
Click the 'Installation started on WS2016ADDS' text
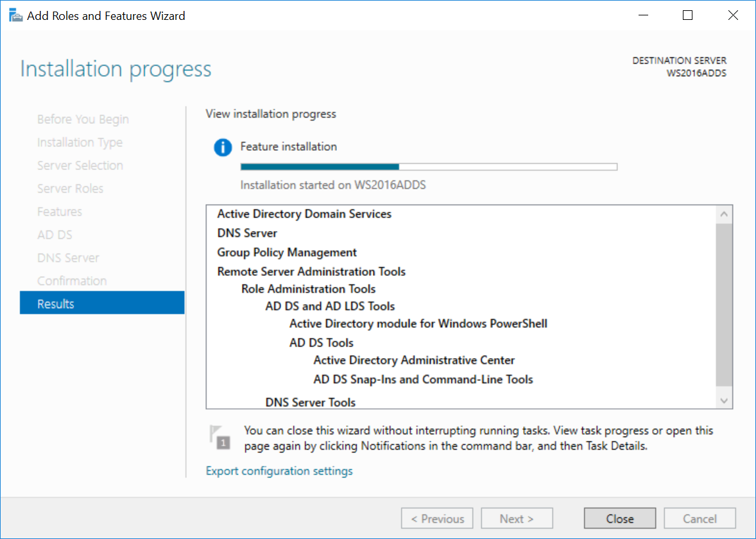coord(333,185)
